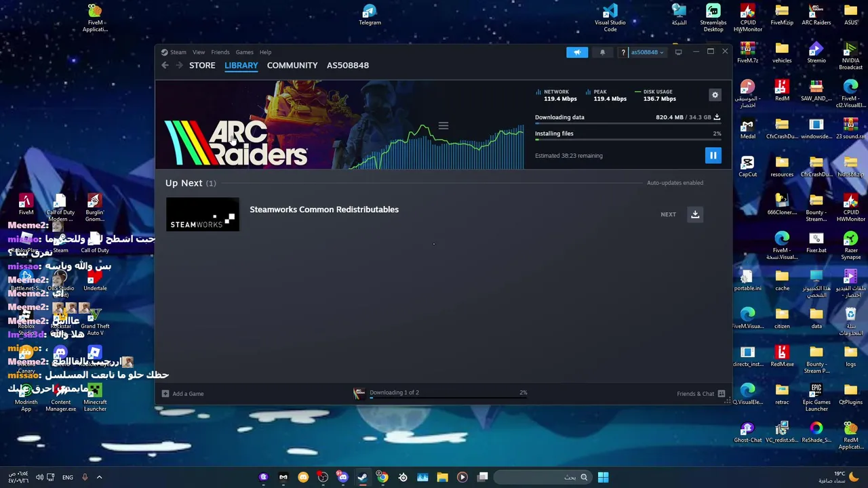The height and width of the screenshot is (488, 868).
Task: Select the NVIDIA Broadcast desktop icon
Action: [x=850, y=56]
